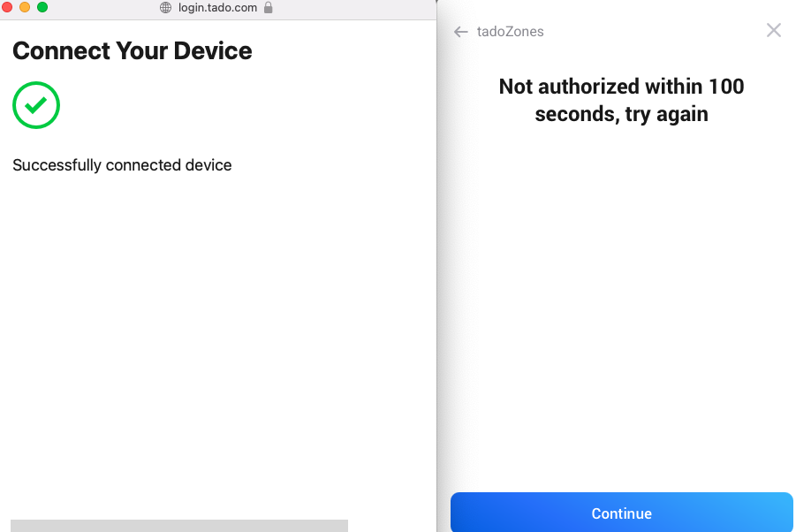This screenshot has width=796, height=532.
Task: Click the green success checkmark icon
Action: (36, 105)
